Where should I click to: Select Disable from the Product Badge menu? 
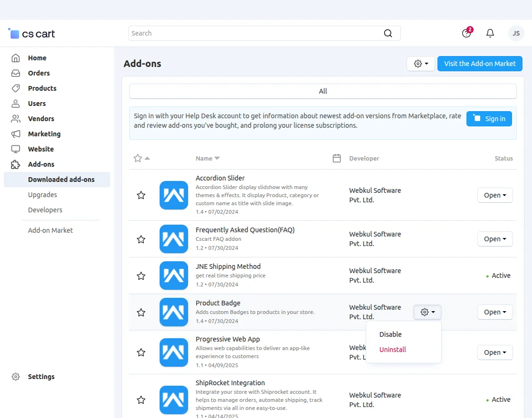[x=390, y=334]
